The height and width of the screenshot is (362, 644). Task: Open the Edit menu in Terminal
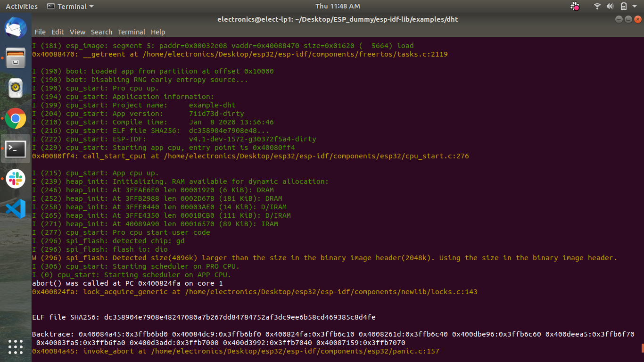58,32
